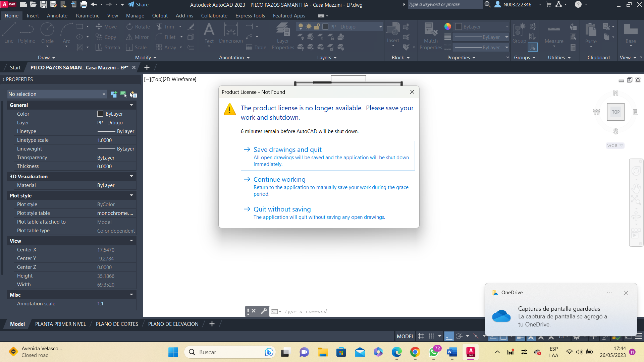Click the Type a command input field
Viewport: 644px width, 362px height.
tap(369, 311)
